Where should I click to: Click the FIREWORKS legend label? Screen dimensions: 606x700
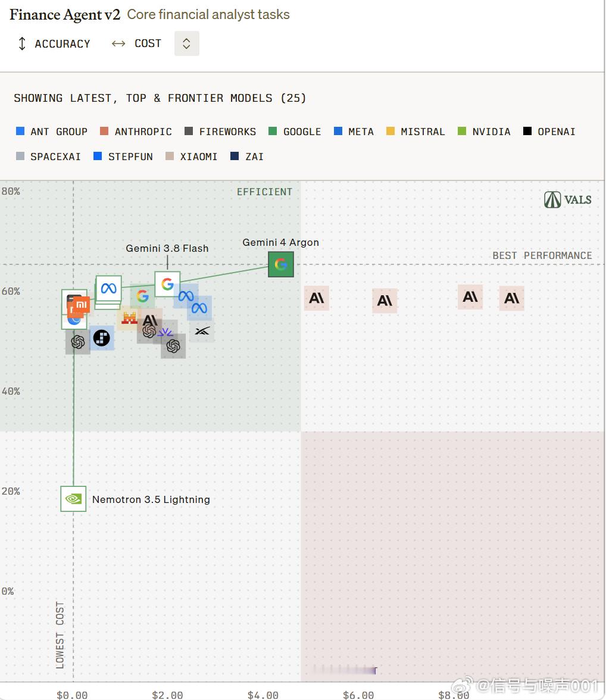pos(228,131)
